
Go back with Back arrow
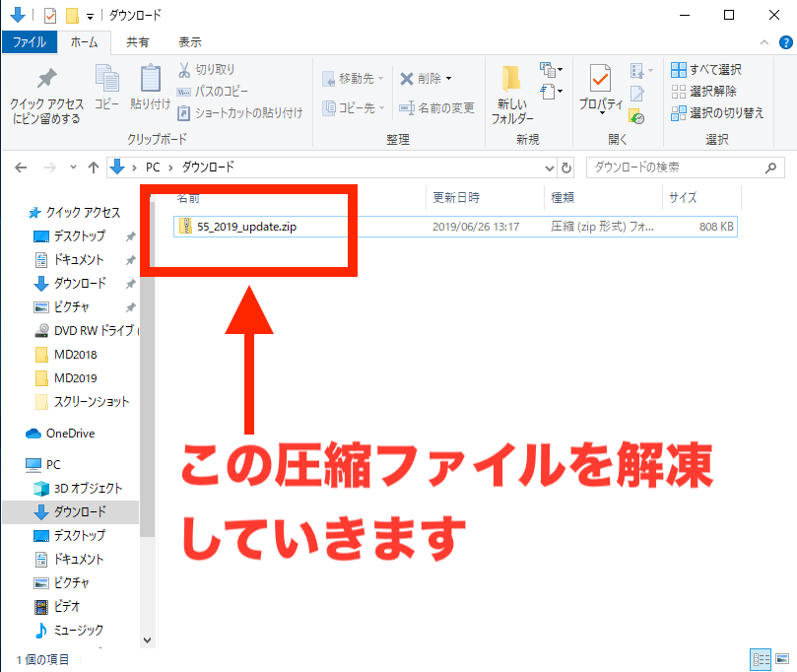coord(21,168)
